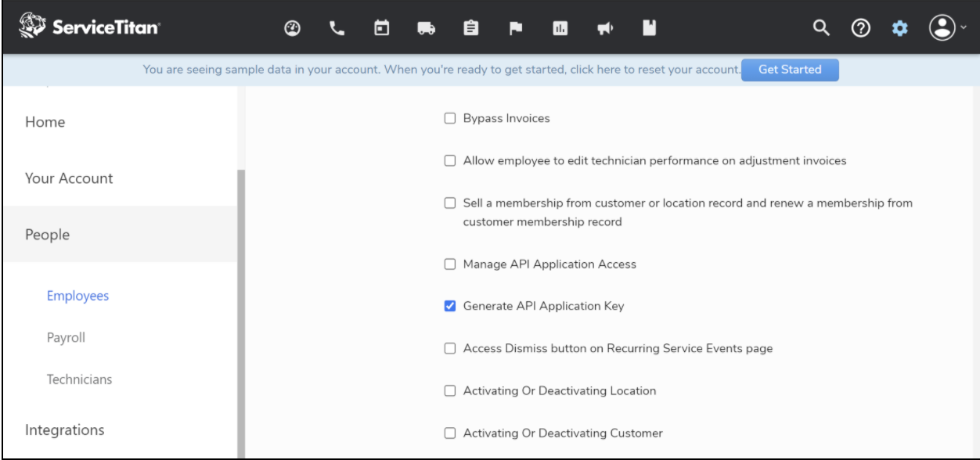Viewport: 980px width, 460px height.
Task: Open the flag Follow Up icon
Action: [x=516, y=28]
